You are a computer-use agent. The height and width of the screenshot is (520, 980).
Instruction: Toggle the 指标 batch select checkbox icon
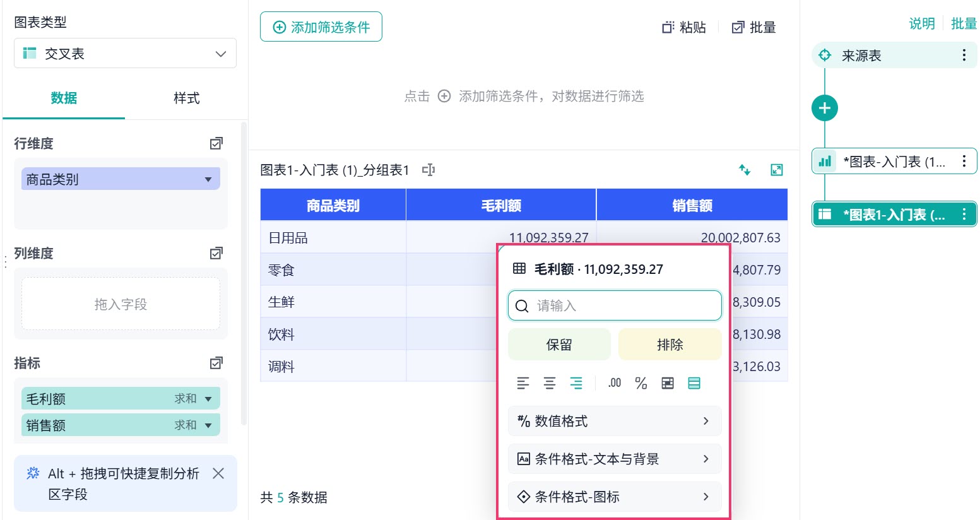click(x=216, y=363)
